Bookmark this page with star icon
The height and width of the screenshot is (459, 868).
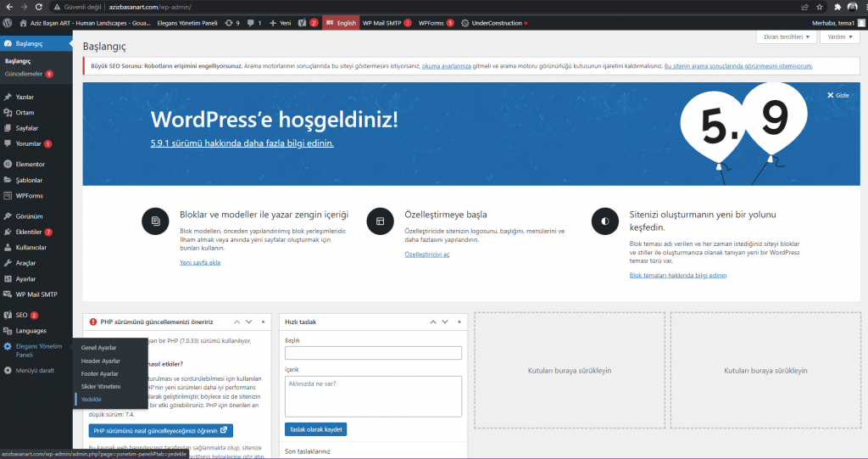coord(820,7)
